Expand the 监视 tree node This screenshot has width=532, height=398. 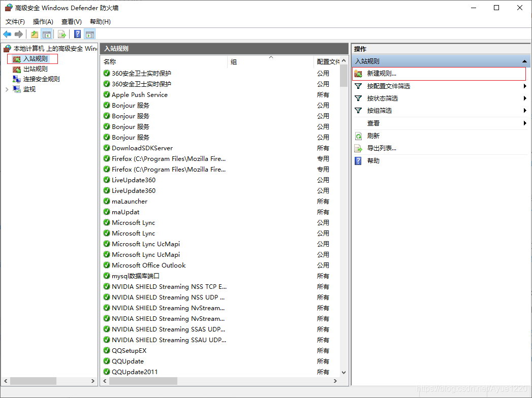[x=7, y=89]
